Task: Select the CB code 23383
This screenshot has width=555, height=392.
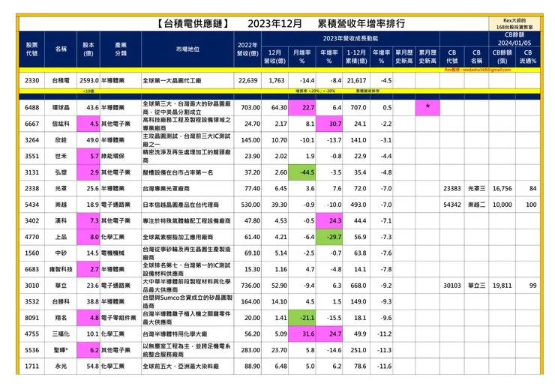Action: point(452,189)
